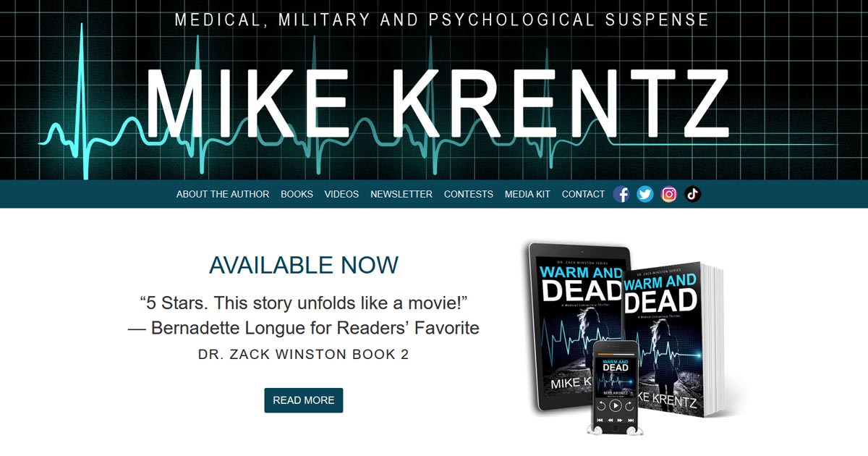
Task: Open the Media Kit page
Action: pos(527,194)
